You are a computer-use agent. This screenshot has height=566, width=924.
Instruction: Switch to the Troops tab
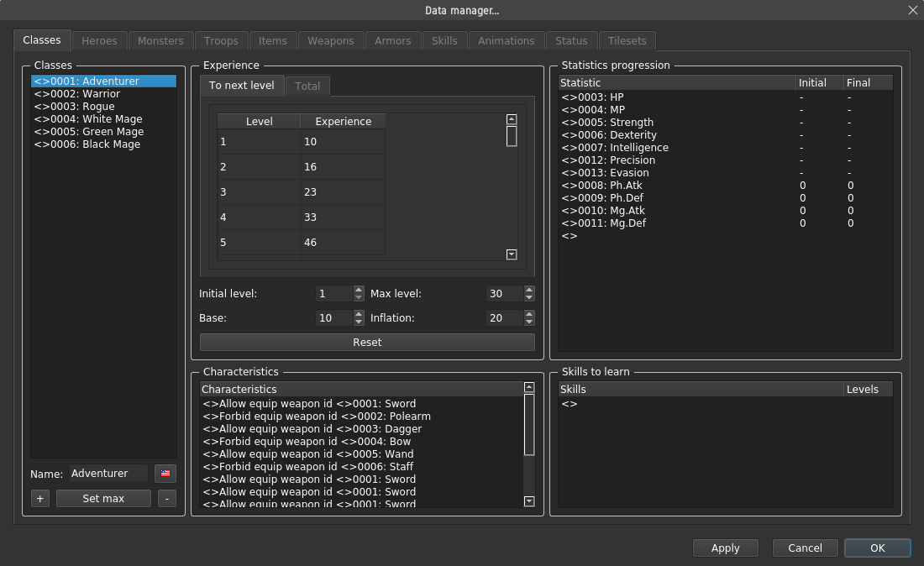(221, 40)
